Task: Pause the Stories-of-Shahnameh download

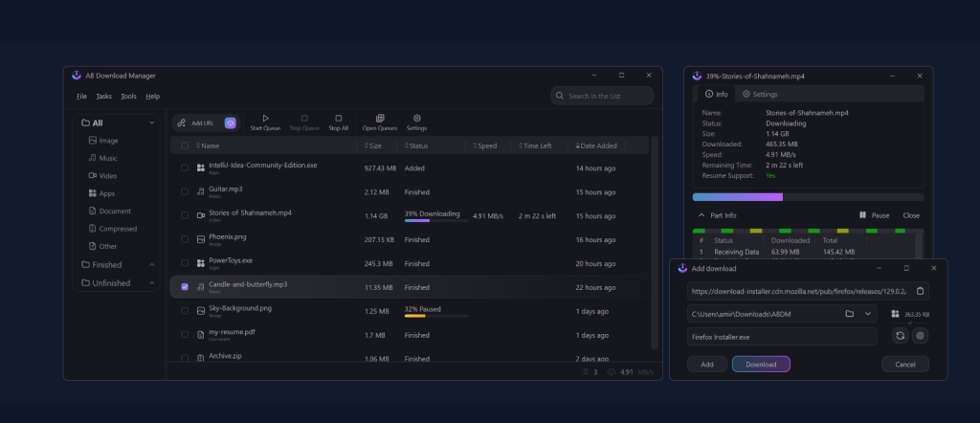Action: pyautogui.click(x=874, y=215)
